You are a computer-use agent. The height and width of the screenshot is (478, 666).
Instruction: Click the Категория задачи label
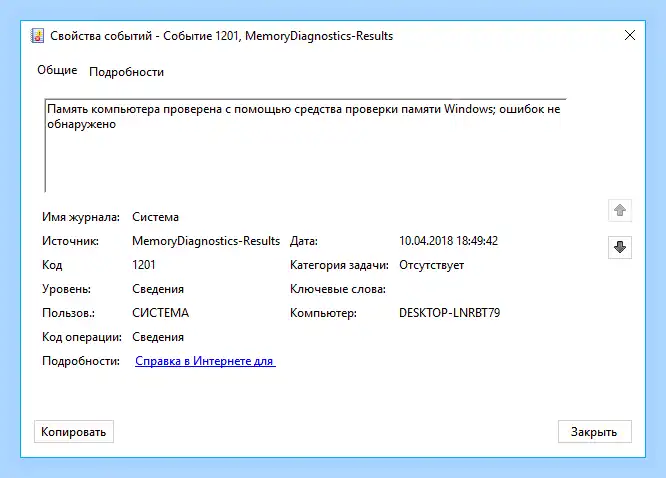(x=339, y=265)
